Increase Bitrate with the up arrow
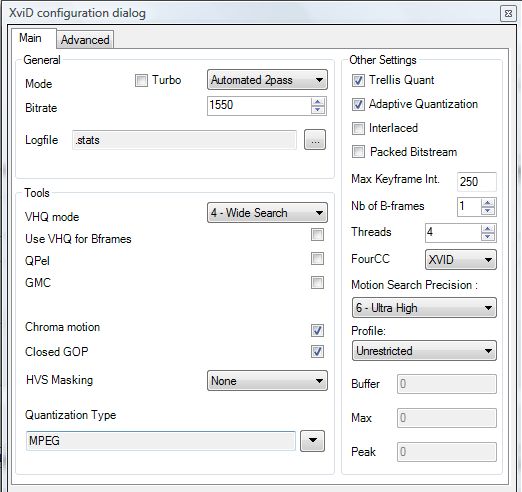 318,102
